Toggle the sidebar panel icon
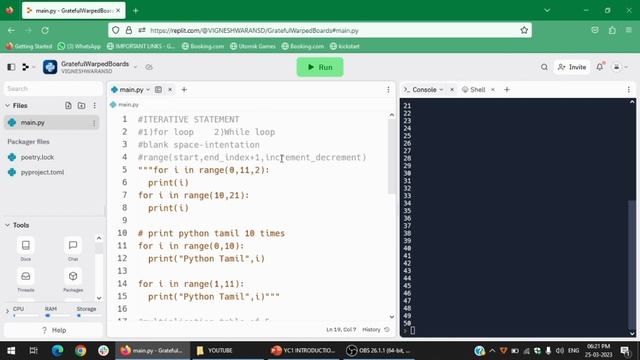The image size is (640, 360). tap(11, 67)
